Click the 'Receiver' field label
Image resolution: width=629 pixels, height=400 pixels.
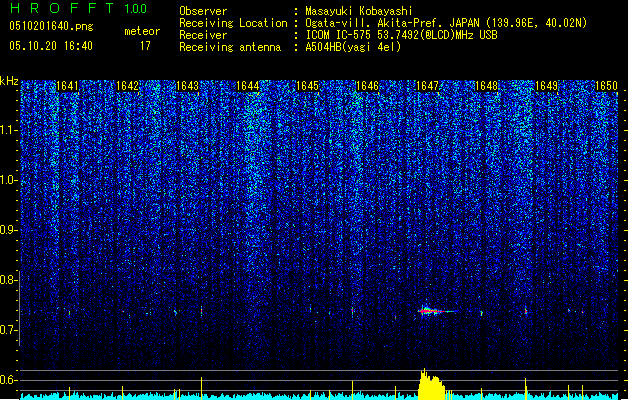coord(203,35)
